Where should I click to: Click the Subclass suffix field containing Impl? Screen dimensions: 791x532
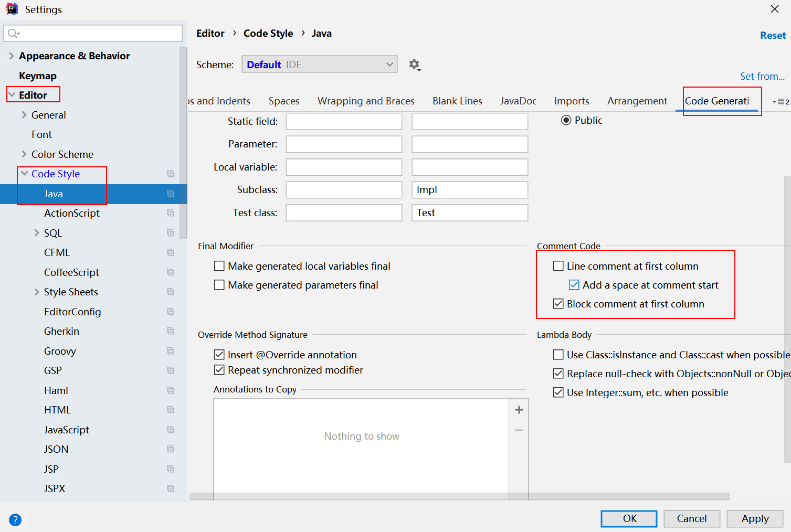coord(470,190)
